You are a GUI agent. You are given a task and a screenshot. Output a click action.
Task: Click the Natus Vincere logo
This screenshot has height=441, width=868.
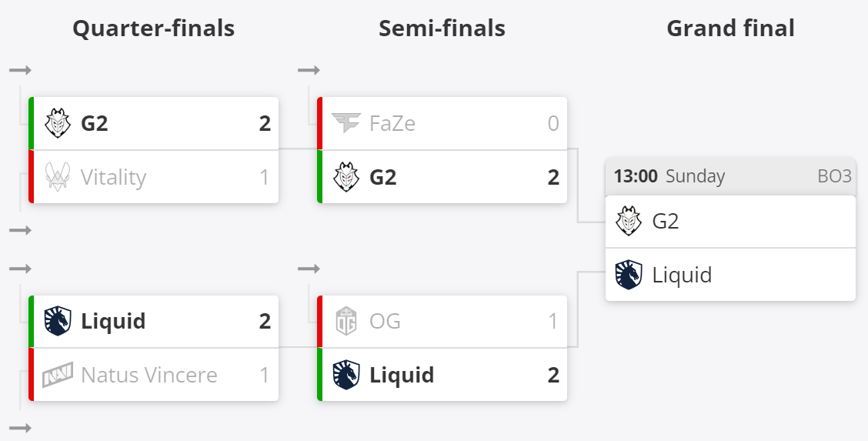58,375
